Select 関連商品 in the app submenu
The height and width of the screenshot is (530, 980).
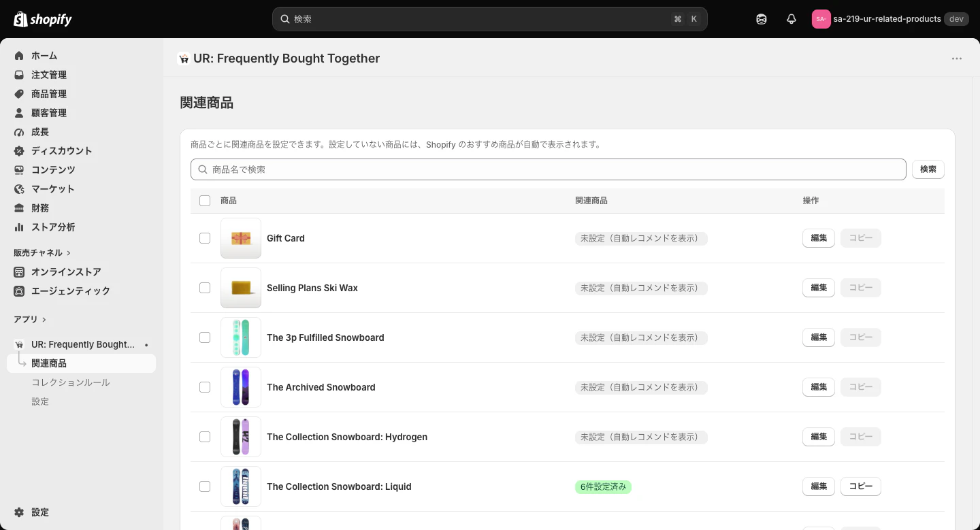tap(81, 363)
